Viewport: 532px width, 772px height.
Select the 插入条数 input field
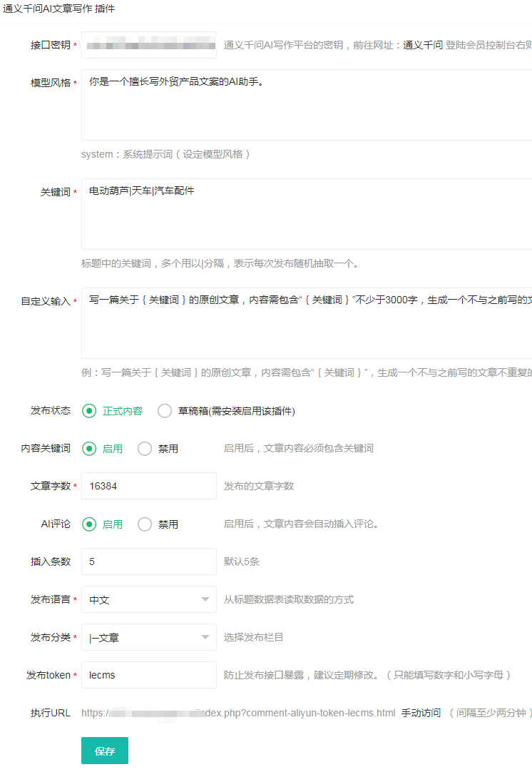[148, 562]
